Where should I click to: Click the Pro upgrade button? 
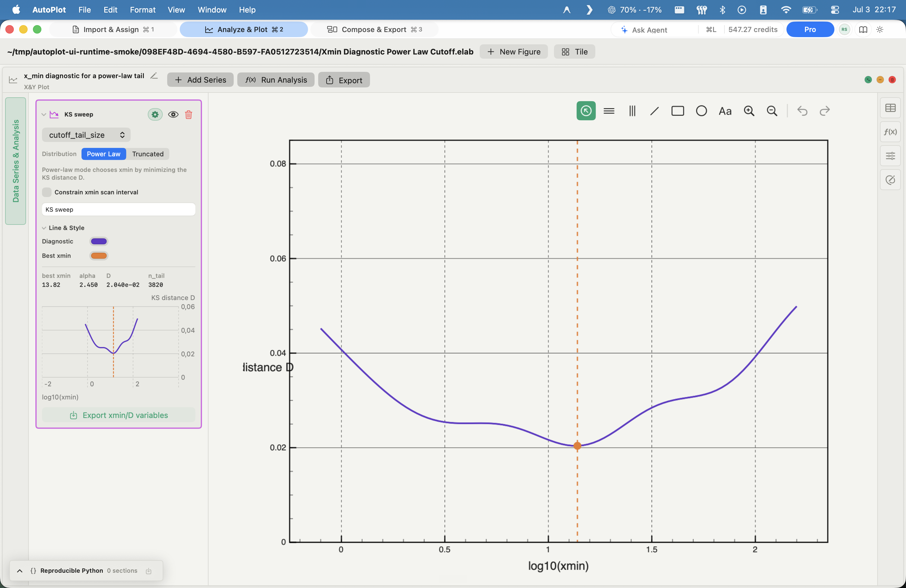810,29
